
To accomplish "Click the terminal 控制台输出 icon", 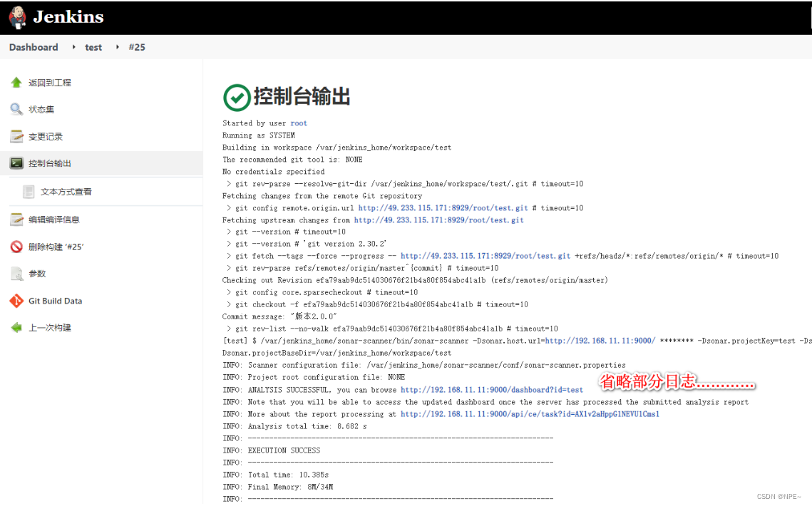I will coord(16,163).
